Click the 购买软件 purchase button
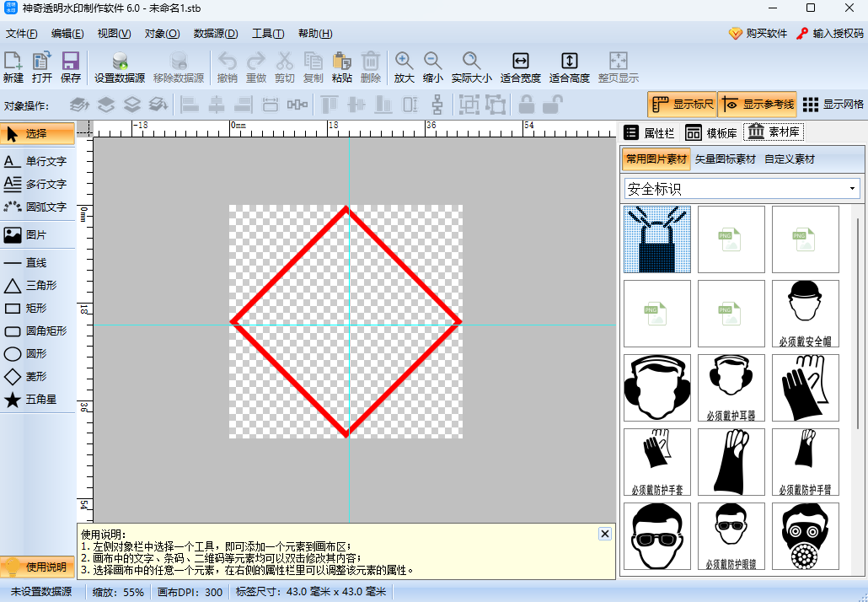This screenshot has height=602, width=868. pyautogui.click(x=758, y=34)
